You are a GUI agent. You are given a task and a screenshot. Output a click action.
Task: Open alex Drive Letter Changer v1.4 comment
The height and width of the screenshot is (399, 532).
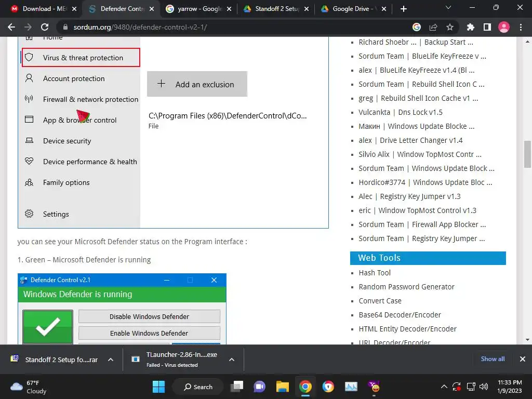tap(410, 140)
